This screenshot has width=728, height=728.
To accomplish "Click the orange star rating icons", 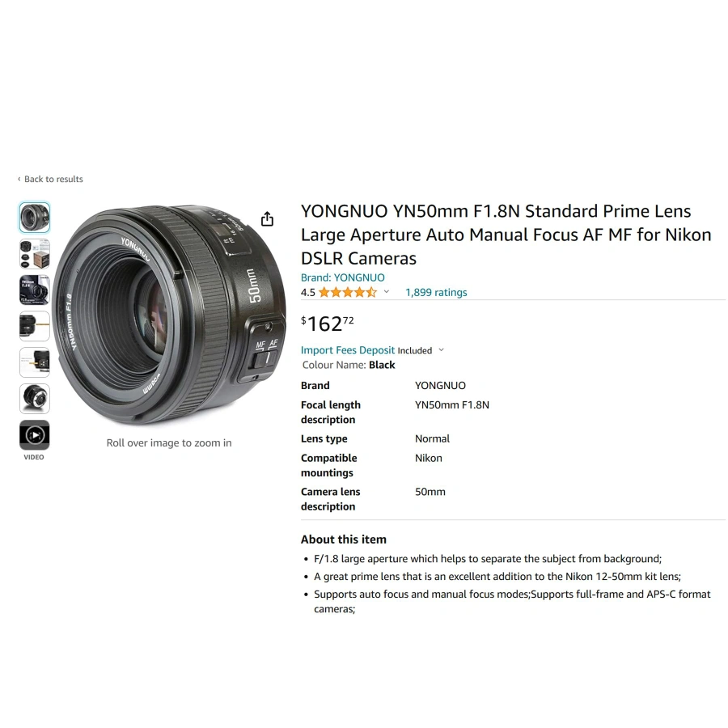I will click(348, 293).
